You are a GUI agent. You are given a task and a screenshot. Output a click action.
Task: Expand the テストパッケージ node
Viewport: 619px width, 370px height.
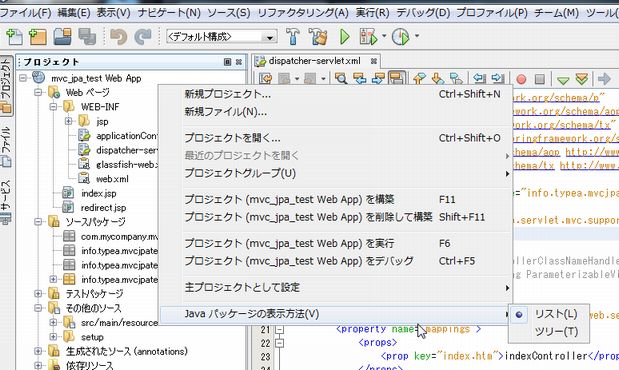coord(38,293)
